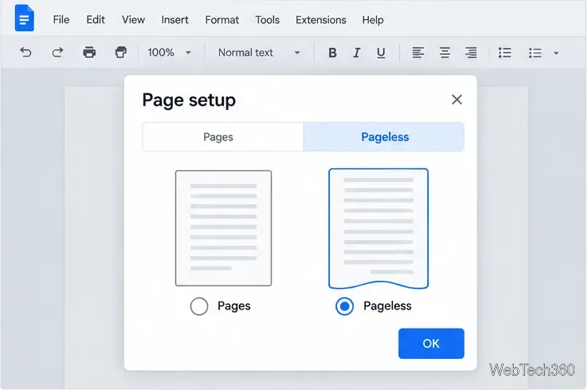This screenshot has width=588, height=390.
Task: Confirm Page setup with OK
Action: [431, 344]
